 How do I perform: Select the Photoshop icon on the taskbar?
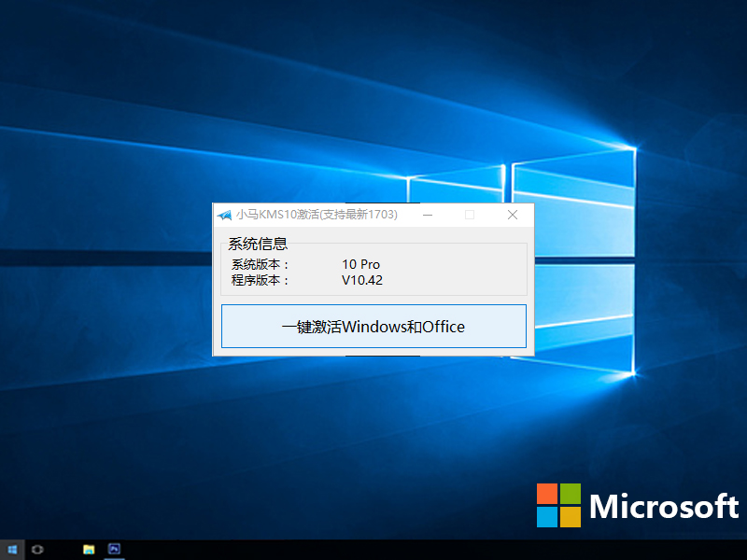114,549
